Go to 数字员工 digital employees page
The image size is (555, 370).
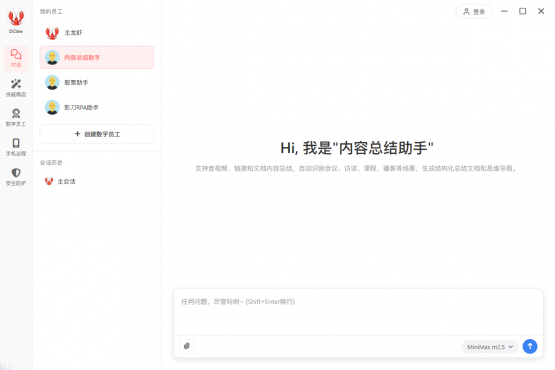point(16,118)
